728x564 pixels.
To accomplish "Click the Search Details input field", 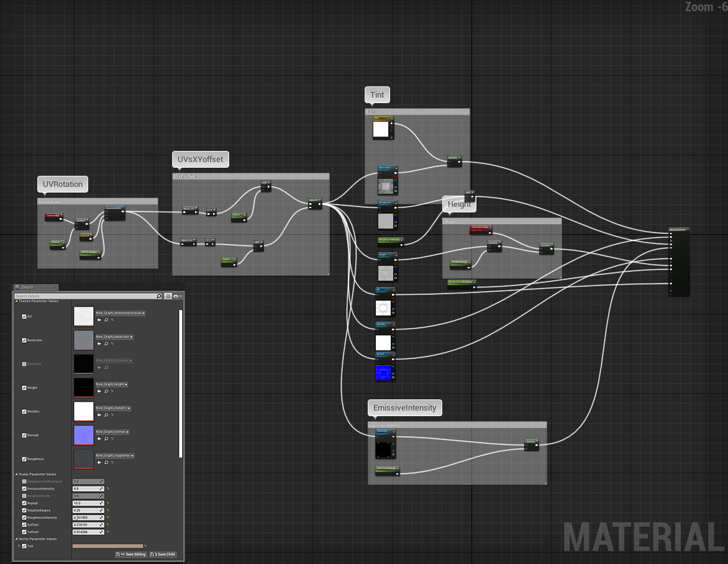I will click(85, 296).
